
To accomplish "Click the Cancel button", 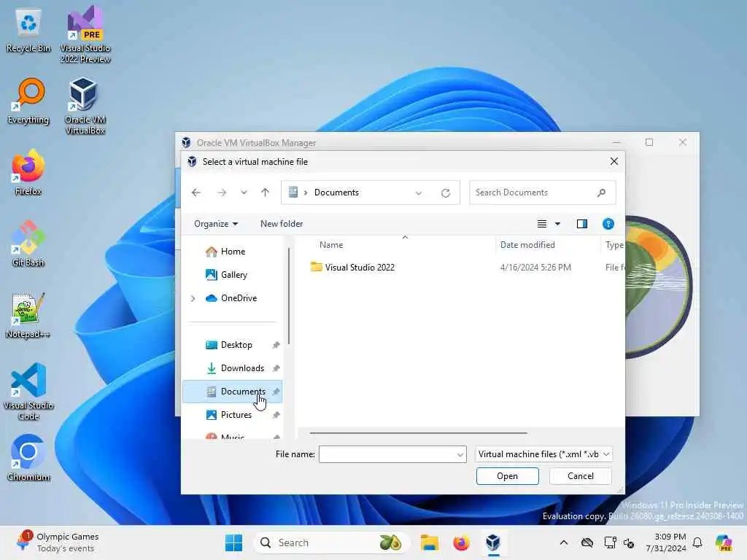I will (x=580, y=476).
